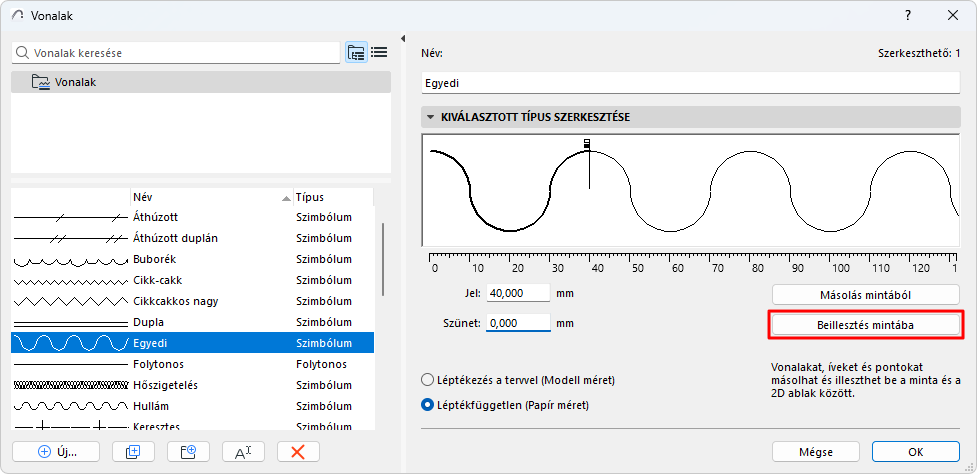Click the wavy line pattern preview
The height and width of the screenshot is (474, 977).
click(691, 189)
